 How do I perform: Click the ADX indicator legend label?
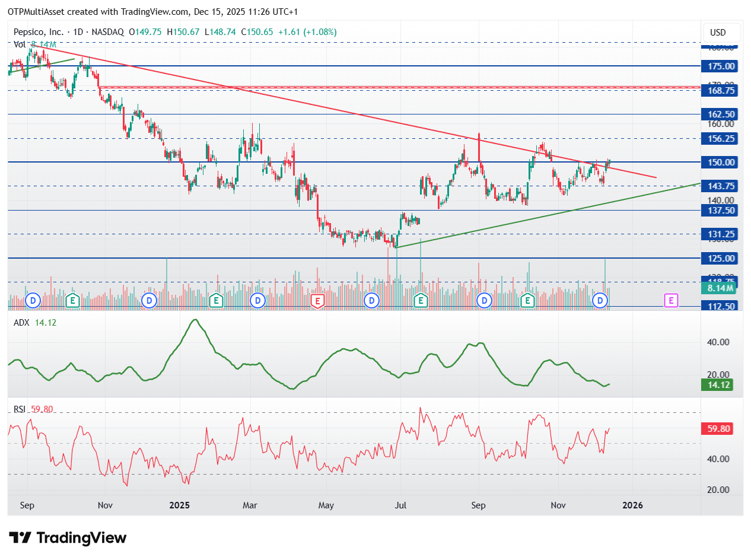coord(21,323)
